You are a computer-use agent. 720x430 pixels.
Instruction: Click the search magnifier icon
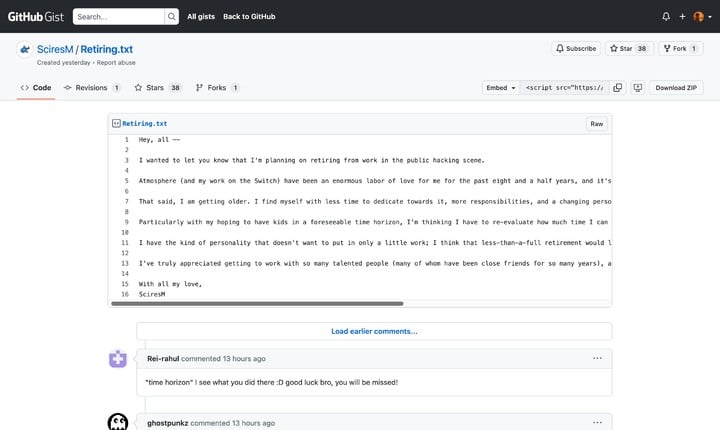click(172, 17)
